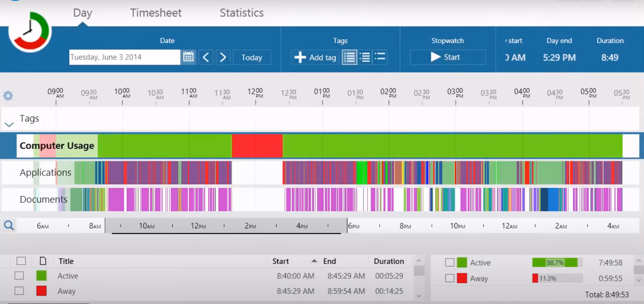Image resolution: width=644 pixels, height=304 pixels.
Task: Switch to the Timesheet tab
Action: tap(156, 13)
